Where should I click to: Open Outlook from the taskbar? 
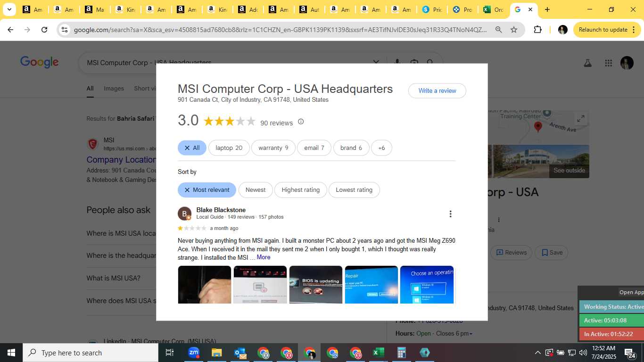coord(240,353)
